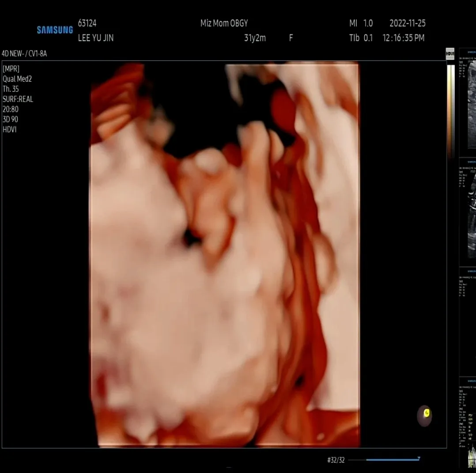Select the cine loop end marker triangle
This screenshot has width=476, height=473.
[x=419, y=458]
